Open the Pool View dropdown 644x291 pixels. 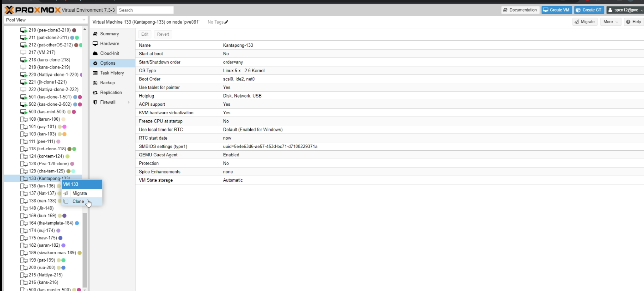pyautogui.click(x=46, y=20)
